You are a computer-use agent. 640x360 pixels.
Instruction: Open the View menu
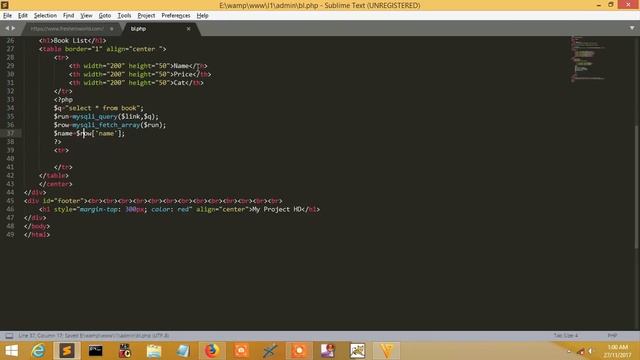[x=86, y=16]
